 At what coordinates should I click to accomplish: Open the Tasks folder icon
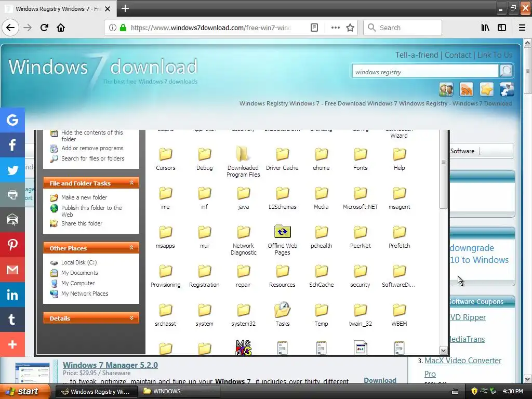click(x=282, y=314)
